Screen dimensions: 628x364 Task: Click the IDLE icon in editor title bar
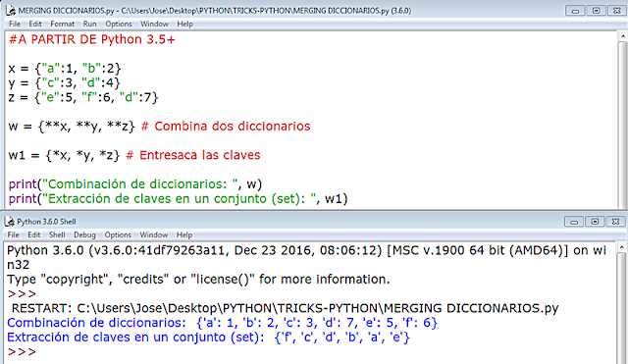[11, 11]
